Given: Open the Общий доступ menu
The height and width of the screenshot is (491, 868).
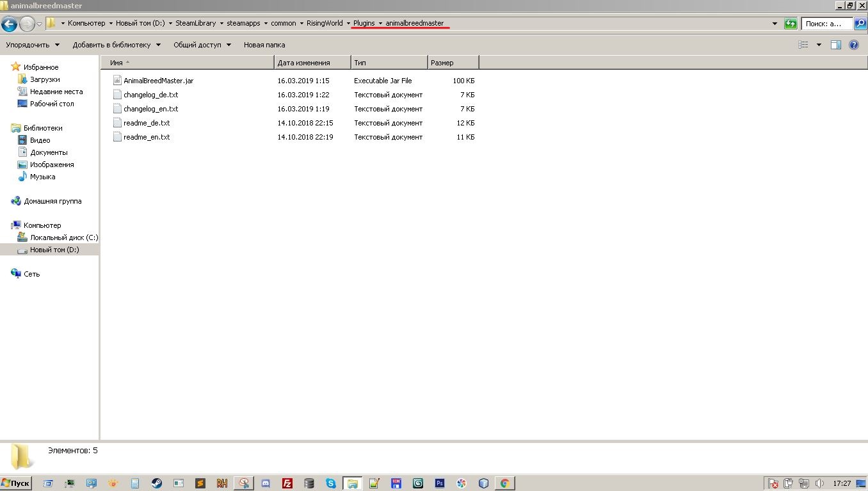Looking at the screenshot, I should (x=202, y=45).
